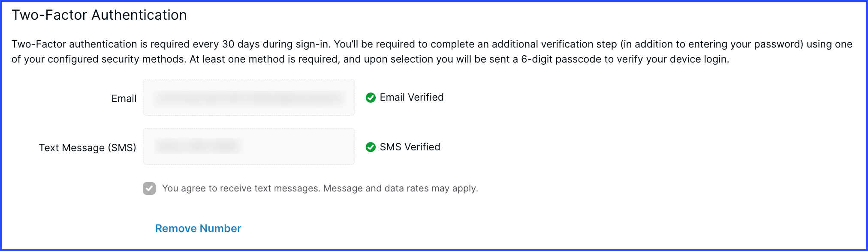
Task: Click the 'Message and data rates may apply' sentence
Action: tap(401, 188)
